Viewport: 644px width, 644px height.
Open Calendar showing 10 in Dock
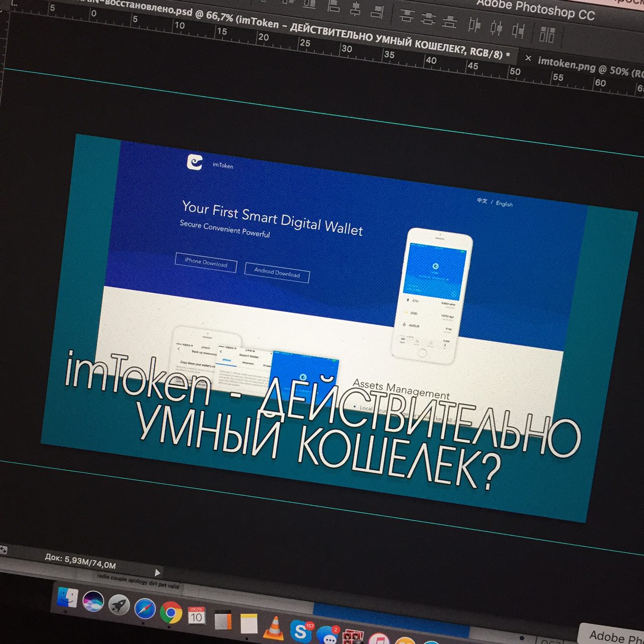point(196,616)
